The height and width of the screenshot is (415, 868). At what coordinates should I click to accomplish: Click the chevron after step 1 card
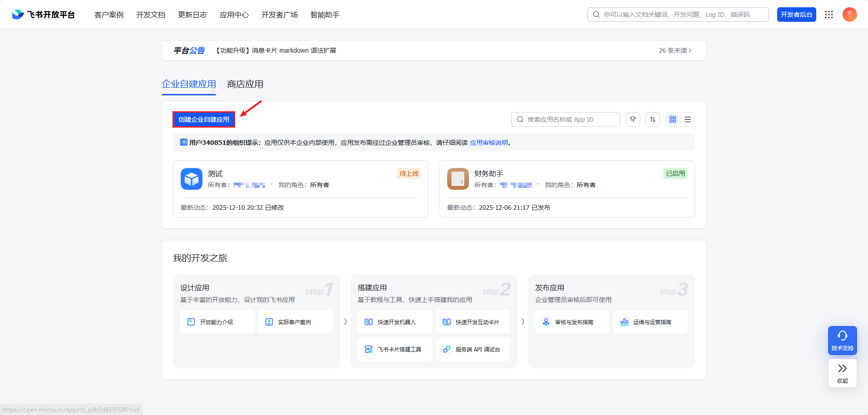[x=345, y=321]
